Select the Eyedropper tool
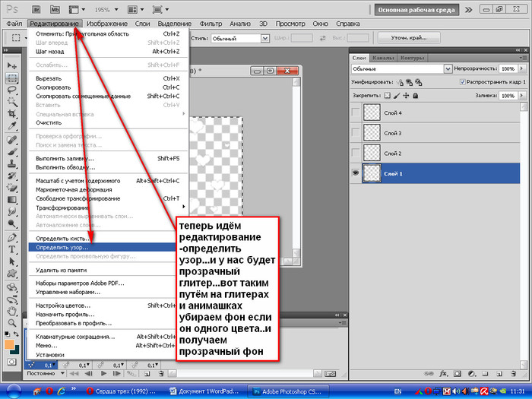This screenshot has width=532, height=399. pos(12,127)
